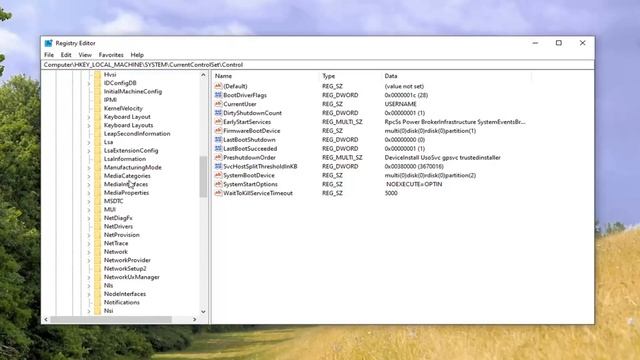The height and width of the screenshot is (360, 640).
Task: Expand the IDConfigDB key
Action: 89,83
